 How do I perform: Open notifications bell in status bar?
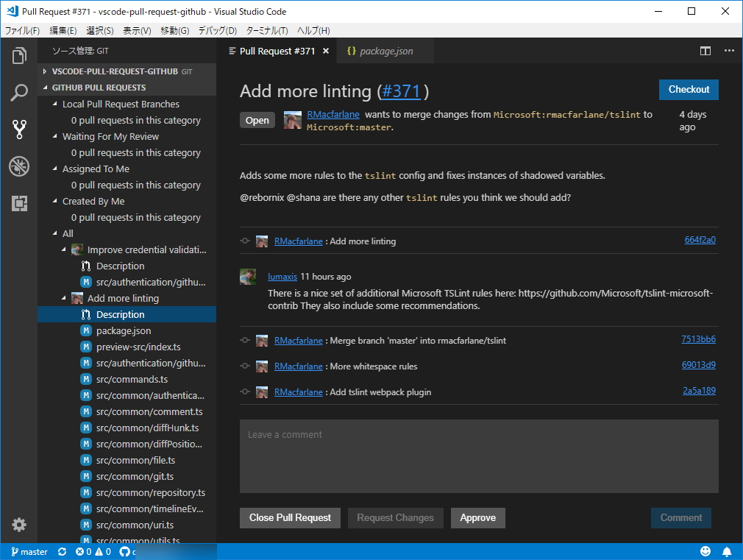point(726,551)
